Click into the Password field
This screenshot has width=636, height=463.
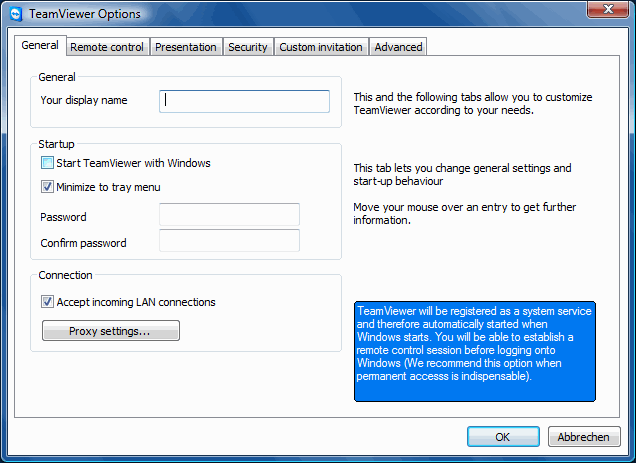229,214
